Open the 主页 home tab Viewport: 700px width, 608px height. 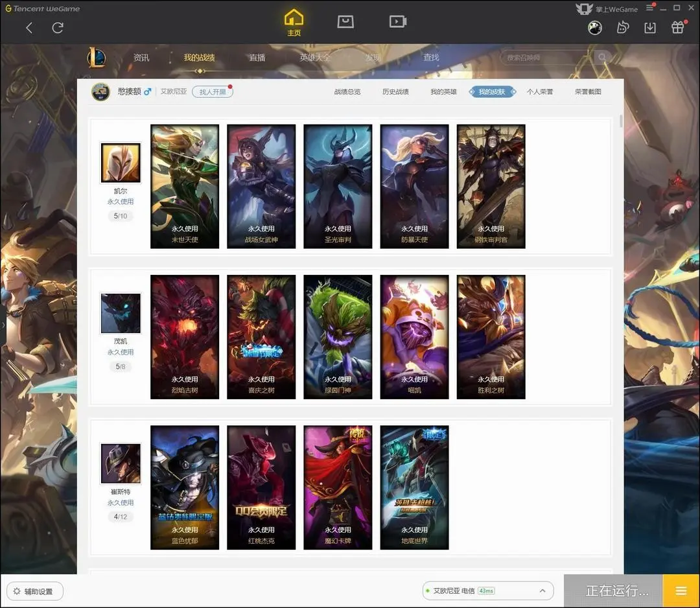294,23
